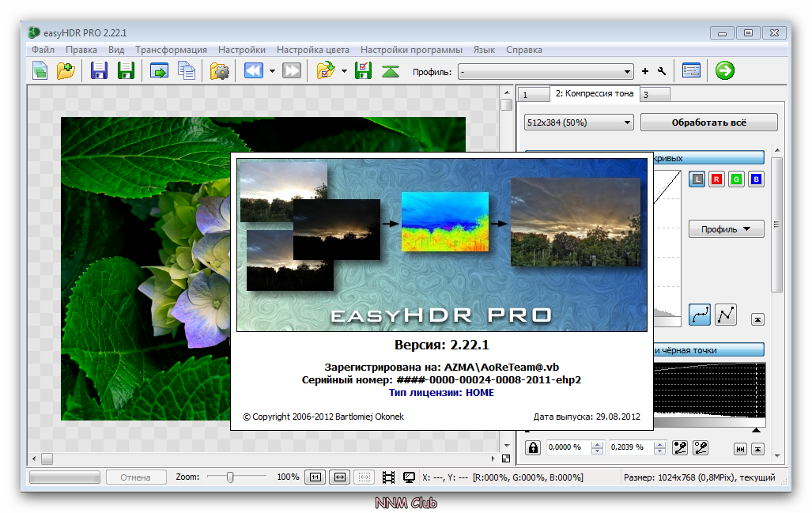Click the 1:1 actual size zoom button
This screenshot has width=812, height=513.
(314, 477)
